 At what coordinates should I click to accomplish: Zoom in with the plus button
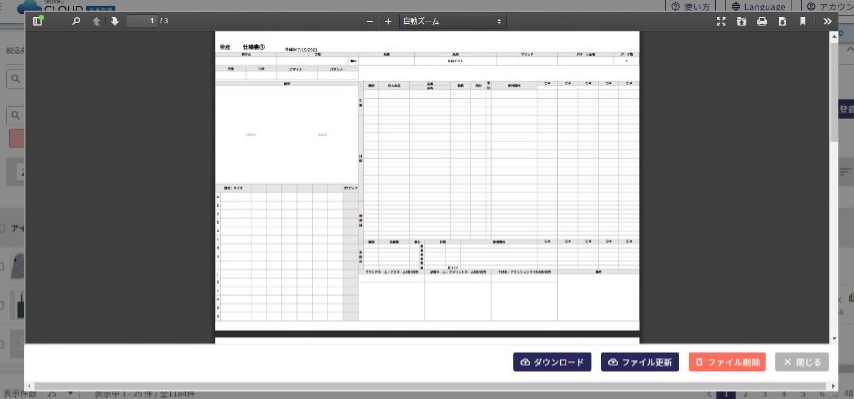click(x=388, y=21)
